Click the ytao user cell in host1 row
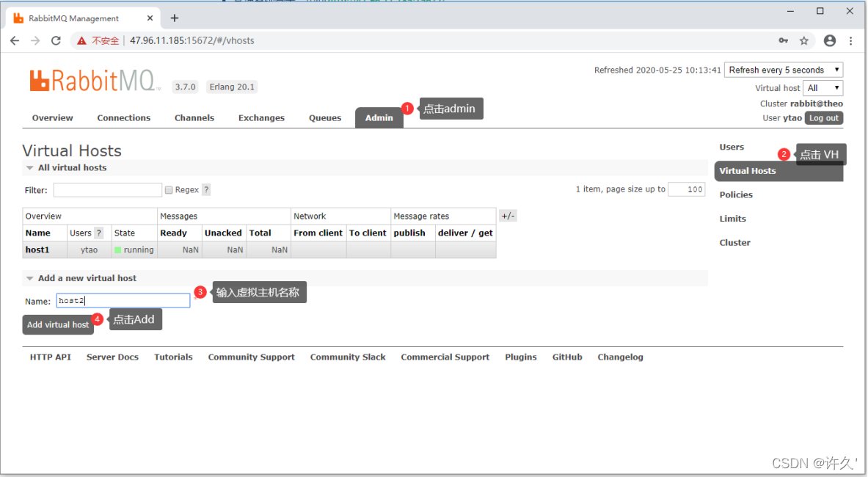Image resolution: width=868 pixels, height=477 pixels. pos(89,250)
